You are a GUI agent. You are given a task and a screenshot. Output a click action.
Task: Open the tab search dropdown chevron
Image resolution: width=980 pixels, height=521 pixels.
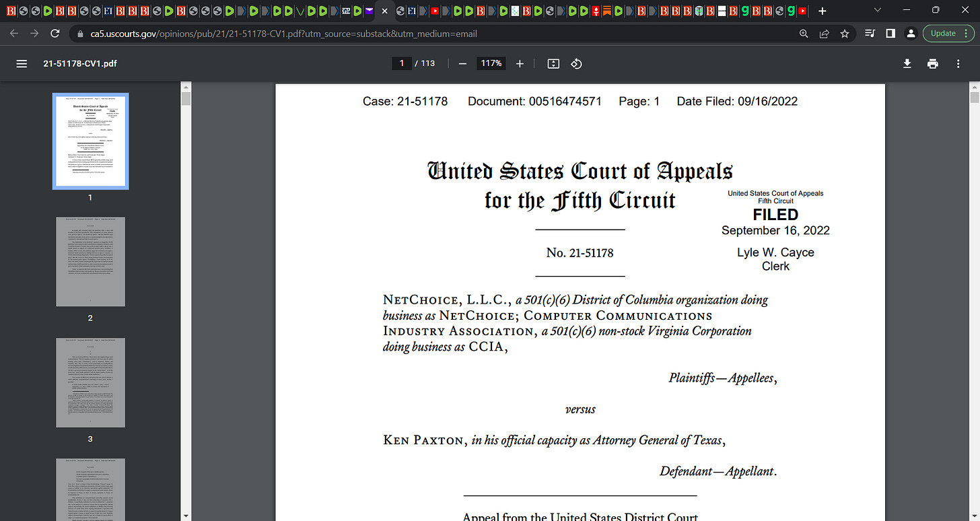876,10
